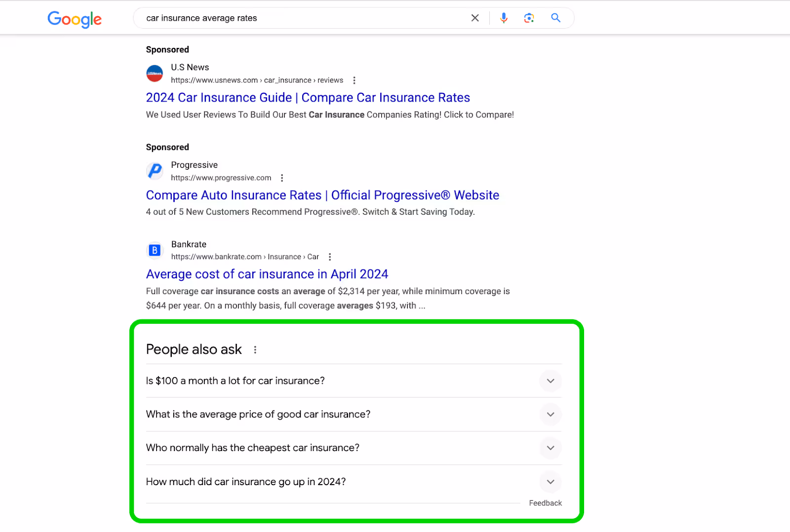Click the question 'Who normally has the cheapest car insurance?'
This screenshot has width=790, height=532.
coord(253,448)
